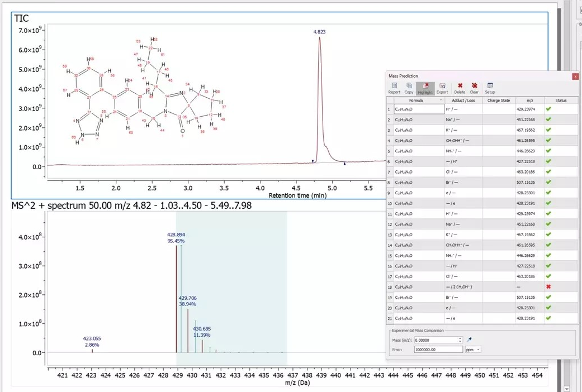Image resolution: width=582 pixels, height=392 pixels.
Task: Click the 4.823 peak label in TIC
Action: [319, 32]
